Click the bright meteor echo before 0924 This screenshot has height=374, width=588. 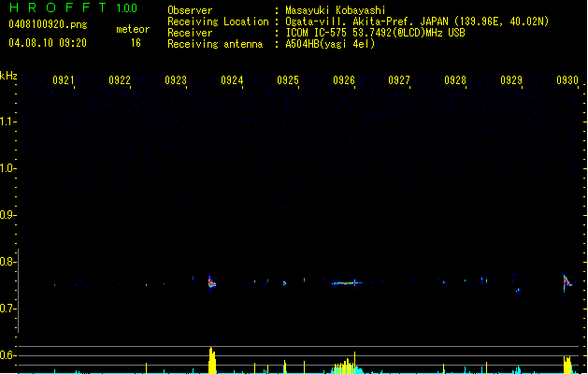tap(211, 282)
